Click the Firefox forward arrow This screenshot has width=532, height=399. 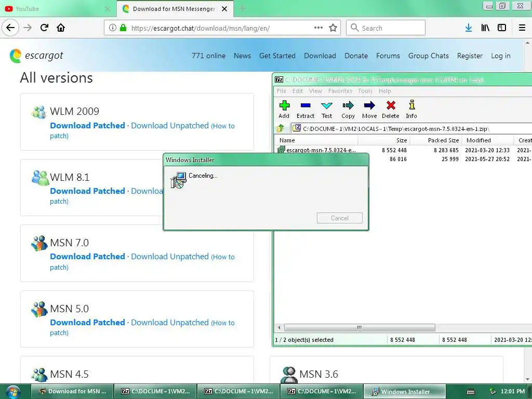coord(28,28)
